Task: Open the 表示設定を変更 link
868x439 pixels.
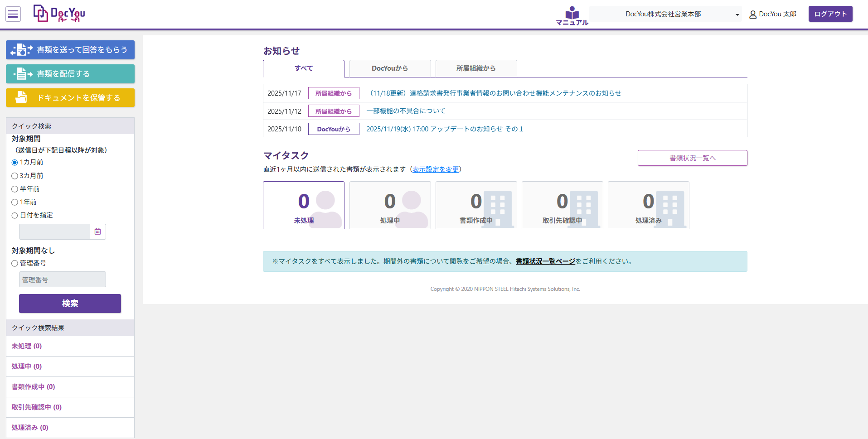Action: [x=436, y=169]
